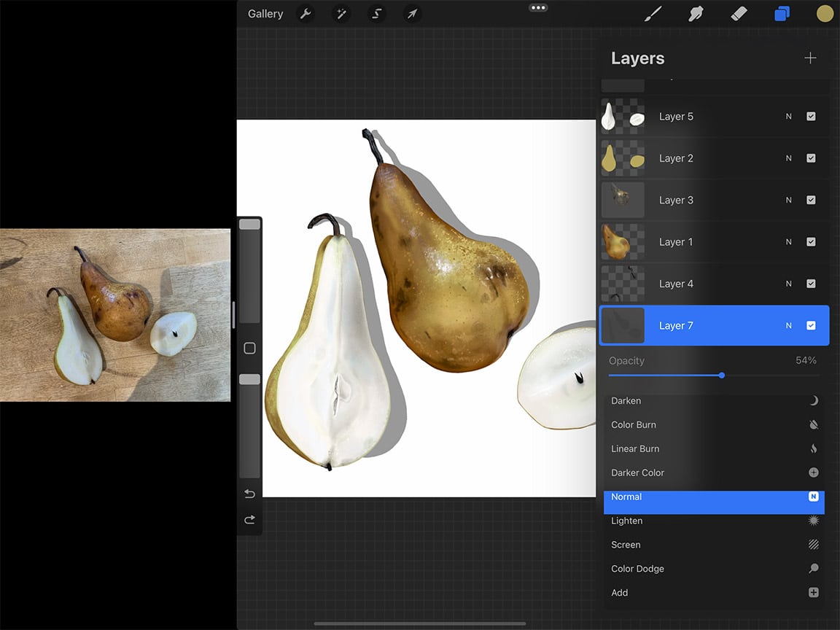Toggle visibility of Layer 5
The image size is (840, 630).
(811, 117)
